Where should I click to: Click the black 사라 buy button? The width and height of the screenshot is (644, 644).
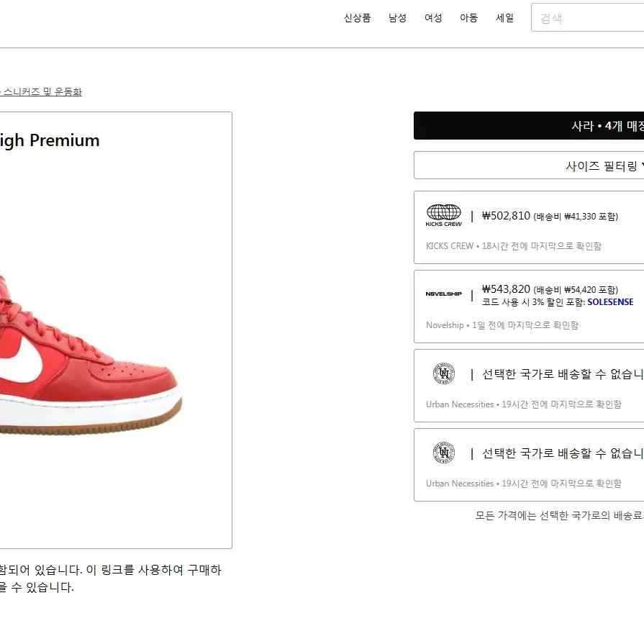[x=529, y=126]
